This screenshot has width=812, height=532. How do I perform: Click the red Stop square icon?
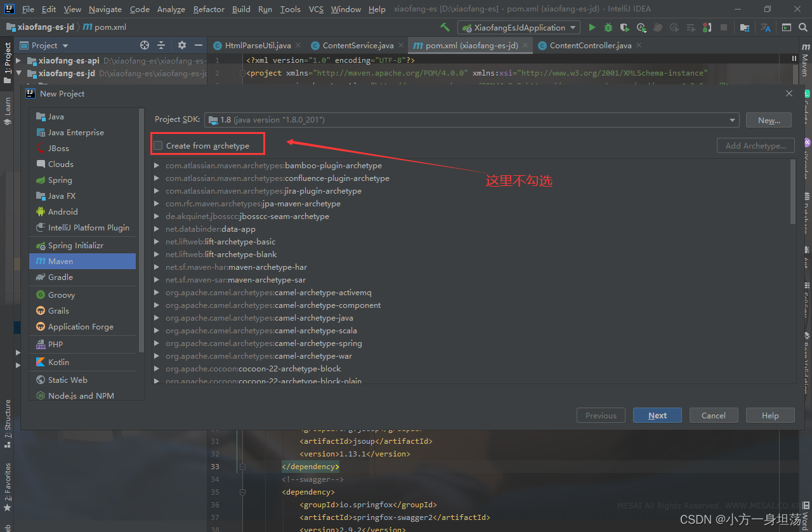[724, 27]
